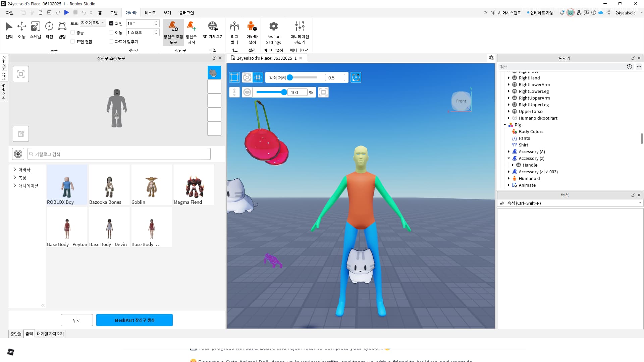Open 아바타 설정 avatar setup
The width and height of the screenshot is (644, 362).
tap(252, 32)
